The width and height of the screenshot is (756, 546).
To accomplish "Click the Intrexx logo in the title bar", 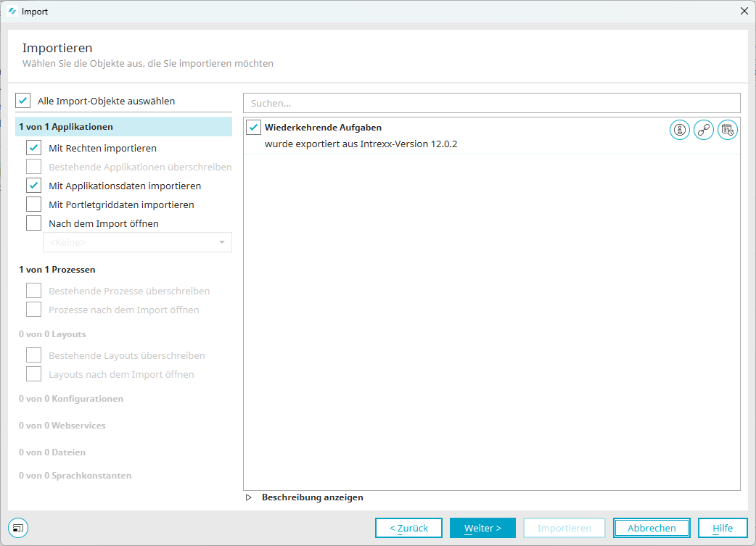I will pos(12,11).
